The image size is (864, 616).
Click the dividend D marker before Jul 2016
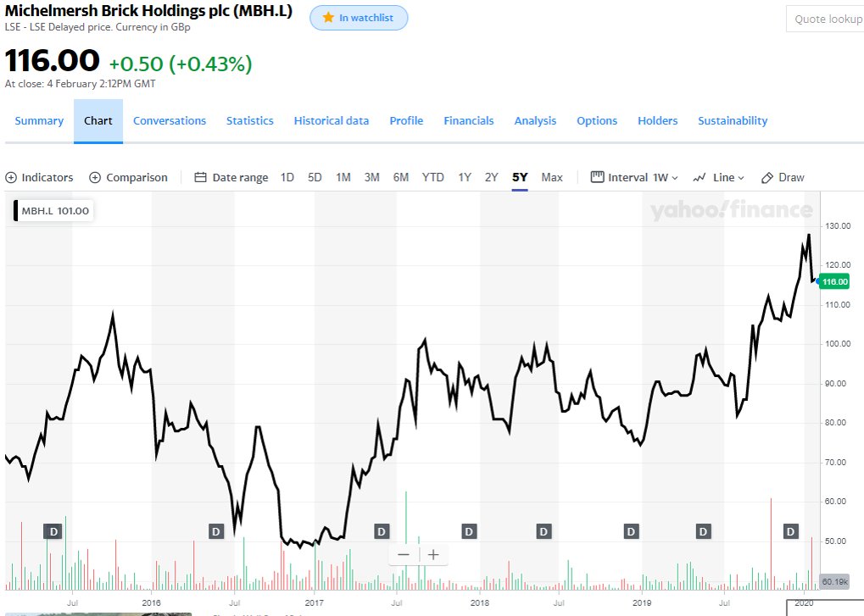(x=216, y=532)
